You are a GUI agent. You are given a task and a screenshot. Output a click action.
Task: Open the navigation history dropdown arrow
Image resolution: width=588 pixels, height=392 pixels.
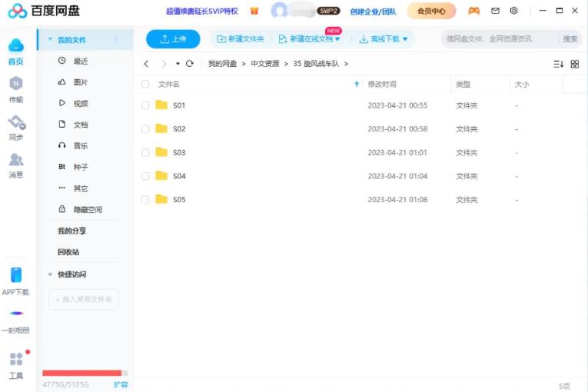click(x=178, y=64)
